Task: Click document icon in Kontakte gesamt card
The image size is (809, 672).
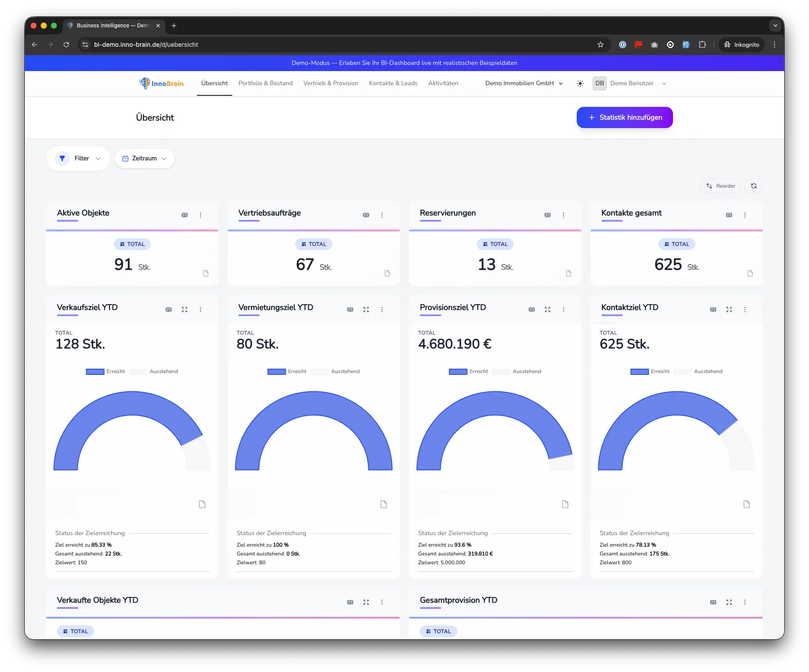Action: click(x=750, y=273)
